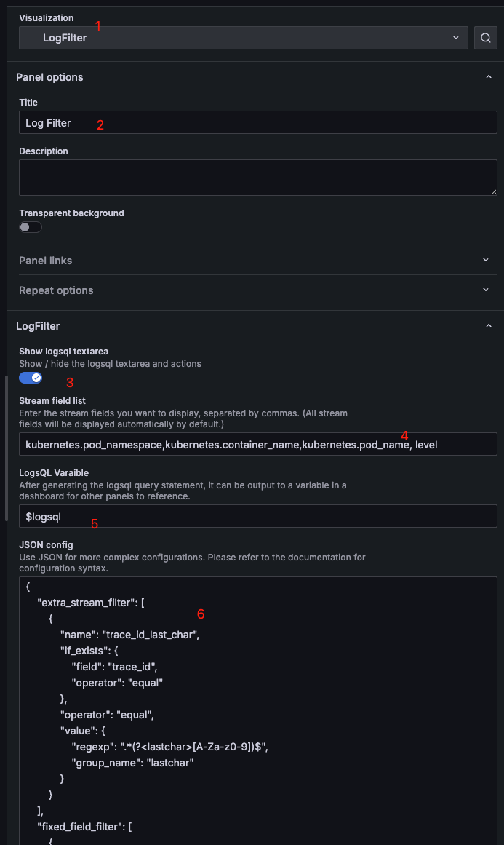Click the Stream field list input
This screenshot has height=845, width=504.
257,444
